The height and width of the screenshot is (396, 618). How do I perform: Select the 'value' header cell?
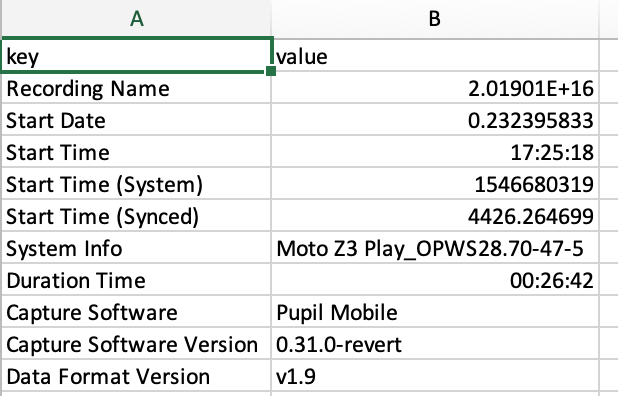[435, 56]
